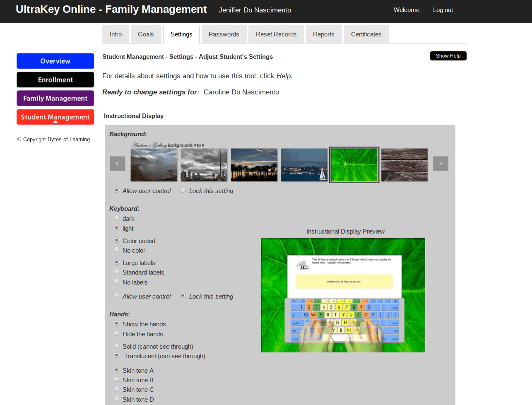
Task: Click the Show Help button
Action: pyautogui.click(x=448, y=56)
